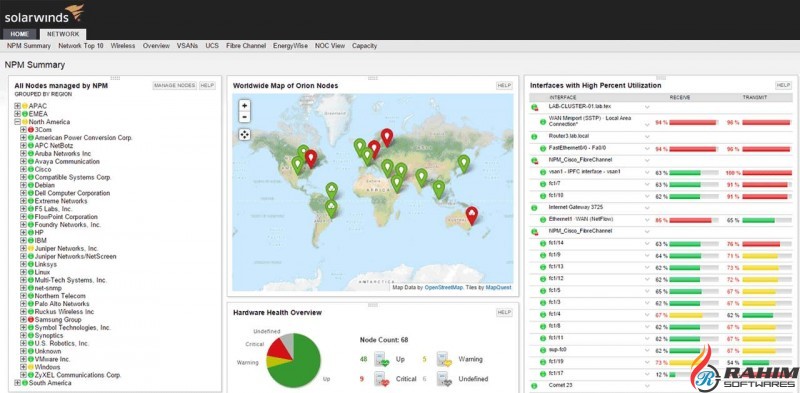Zoom out on the world map
Viewport: 800px width, 393px height.
point(245,117)
